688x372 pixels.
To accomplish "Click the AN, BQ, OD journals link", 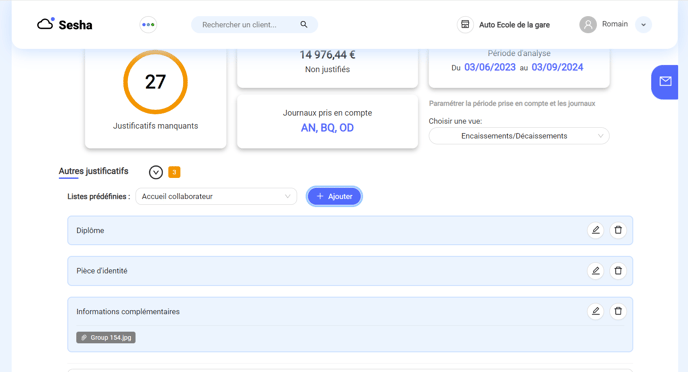I will (327, 128).
